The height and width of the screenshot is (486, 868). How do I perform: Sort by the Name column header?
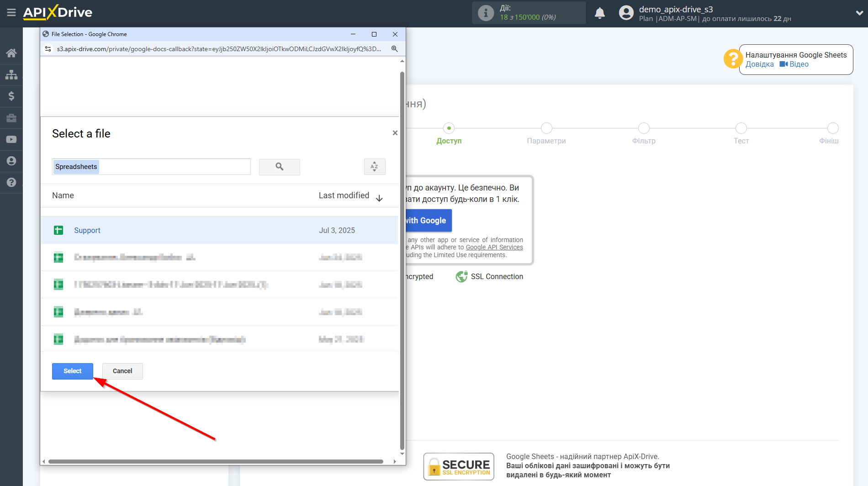(63, 195)
